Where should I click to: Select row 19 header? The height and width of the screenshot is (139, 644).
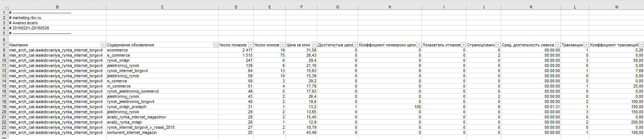point(4,107)
